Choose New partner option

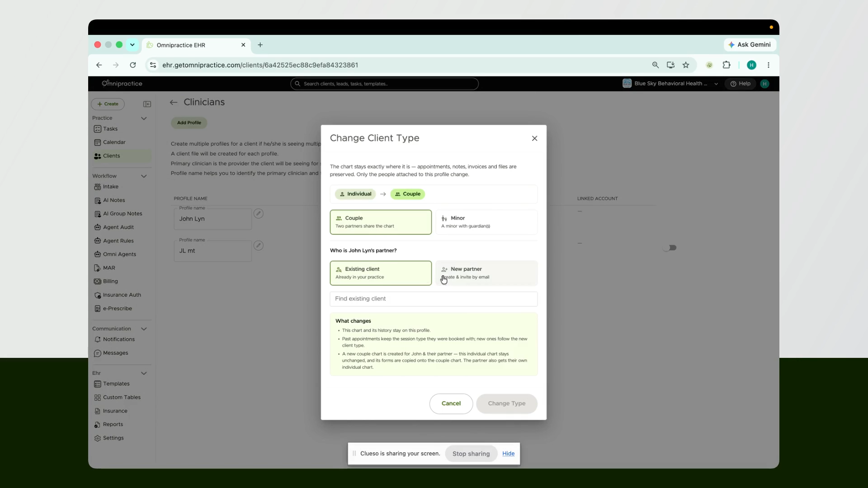pos(486,273)
